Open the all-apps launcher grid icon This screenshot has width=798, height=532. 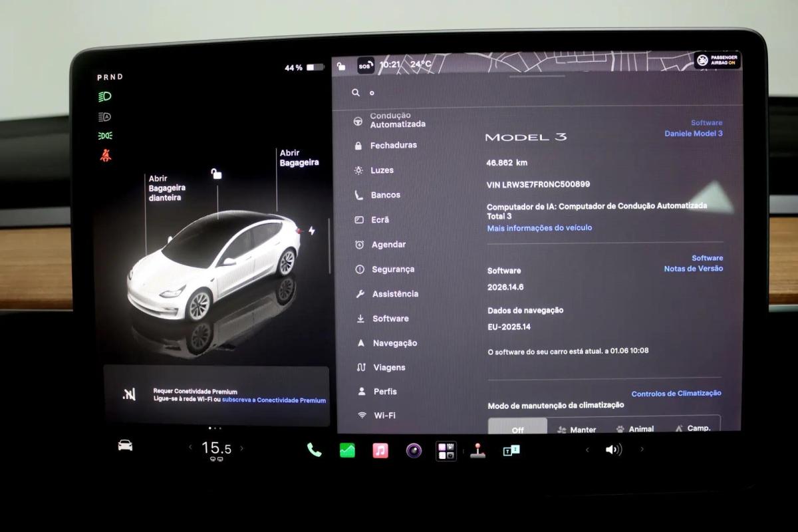(446, 451)
